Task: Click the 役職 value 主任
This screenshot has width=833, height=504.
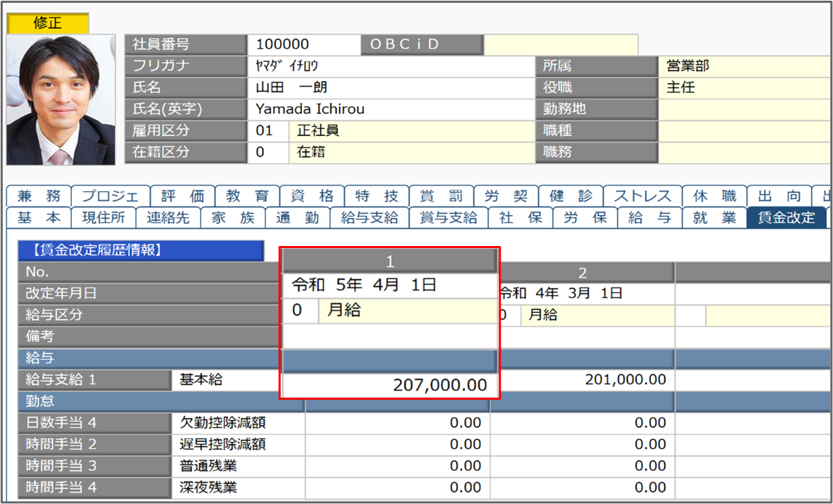Action: pos(746,87)
